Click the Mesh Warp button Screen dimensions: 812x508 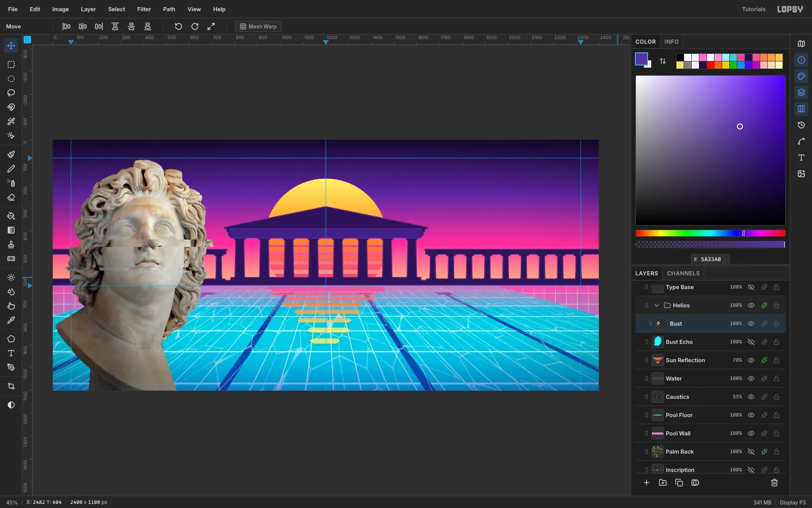[258, 26]
